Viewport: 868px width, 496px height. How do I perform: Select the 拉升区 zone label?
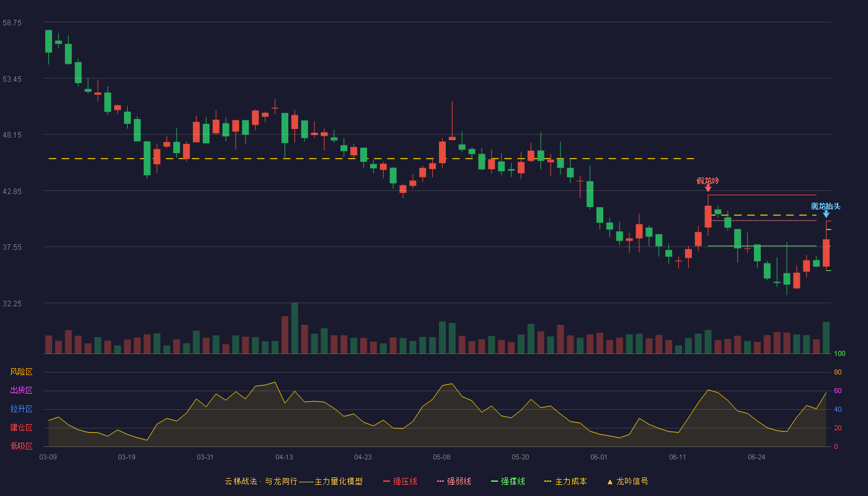coord(21,409)
